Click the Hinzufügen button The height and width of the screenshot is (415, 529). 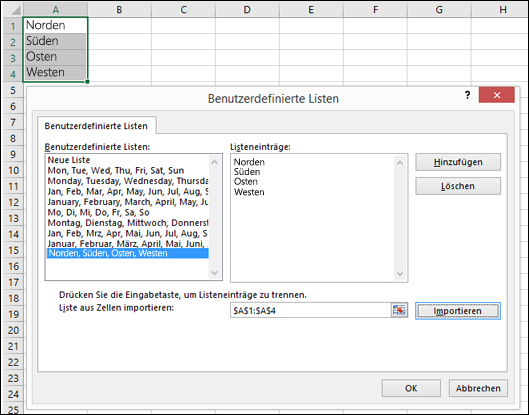[x=458, y=162]
